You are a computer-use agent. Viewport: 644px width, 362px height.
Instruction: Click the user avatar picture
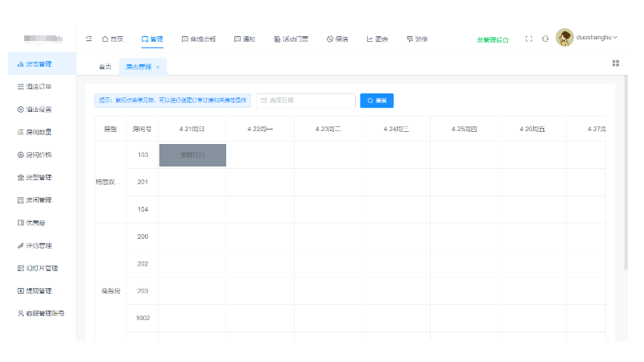(564, 38)
